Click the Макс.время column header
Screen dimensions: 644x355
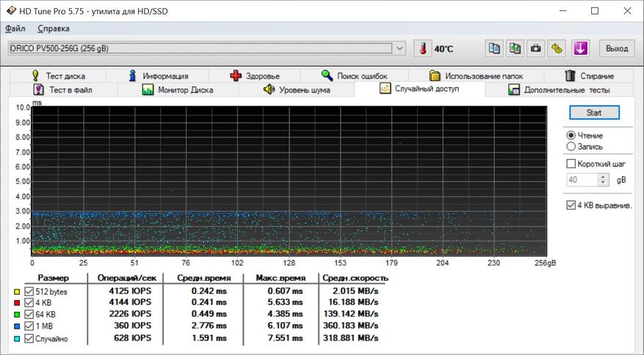[x=281, y=278]
